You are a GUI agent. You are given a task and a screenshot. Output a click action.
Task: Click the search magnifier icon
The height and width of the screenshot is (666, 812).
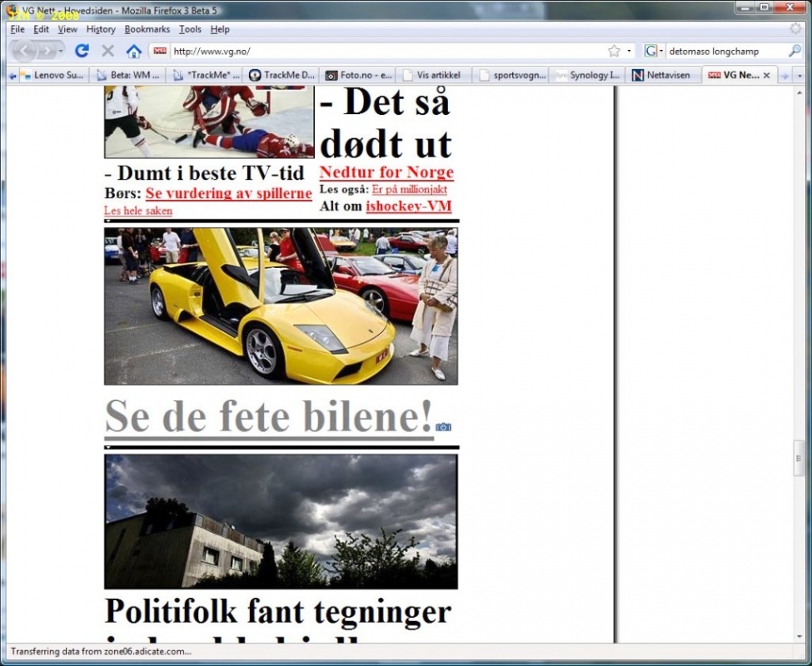[x=795, y=51]
